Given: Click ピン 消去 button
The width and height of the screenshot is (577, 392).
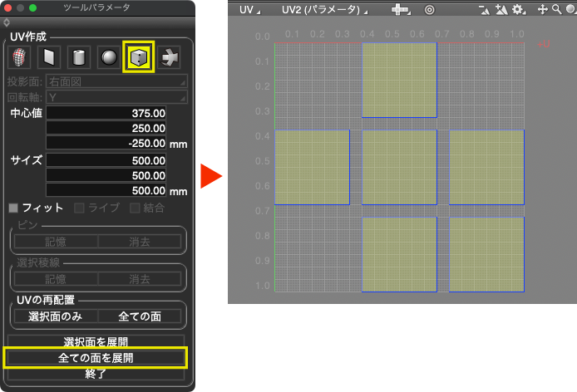Looking at the screenshot, I should [140, 242].
